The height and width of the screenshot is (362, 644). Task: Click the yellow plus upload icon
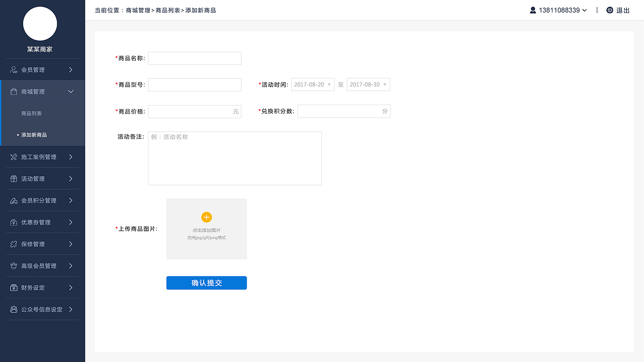(x=206, y=217)
